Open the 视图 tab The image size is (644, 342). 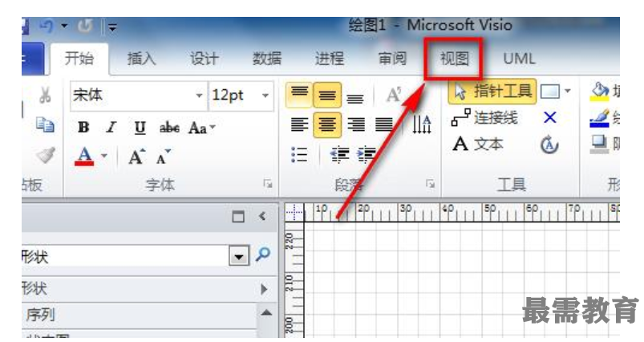pyautogui.click(x=454, y=59)
